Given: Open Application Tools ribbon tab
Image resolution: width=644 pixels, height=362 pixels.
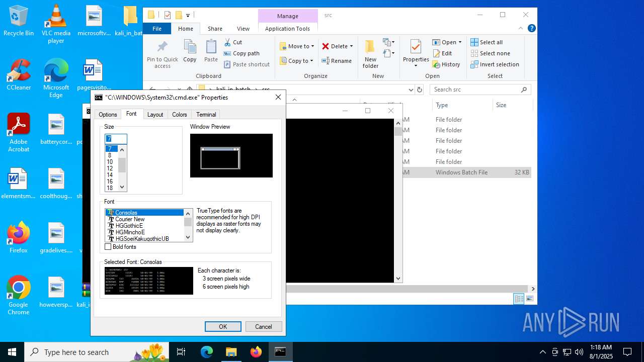Looking at the screenshot, I should [287, 29].
